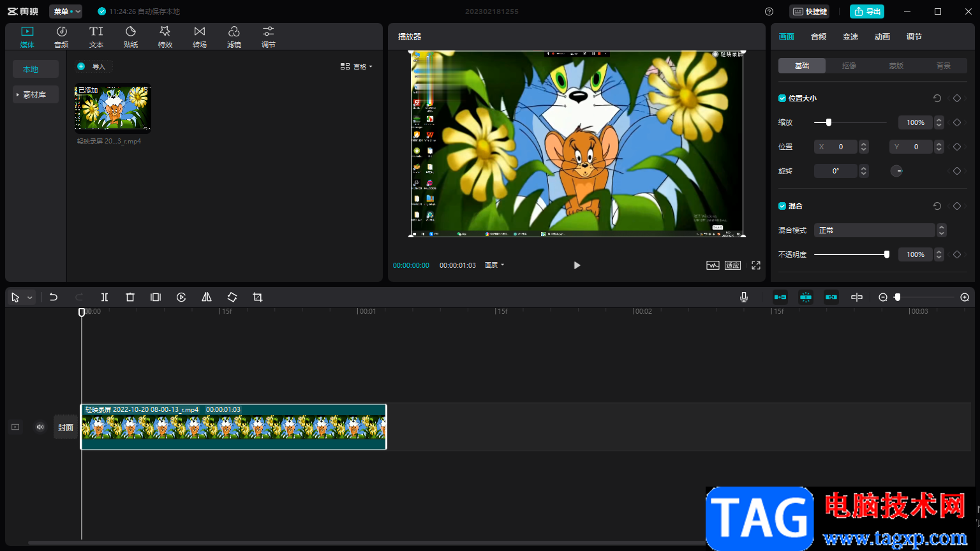Enter fullscreen preview mode

tap(756, 265)
